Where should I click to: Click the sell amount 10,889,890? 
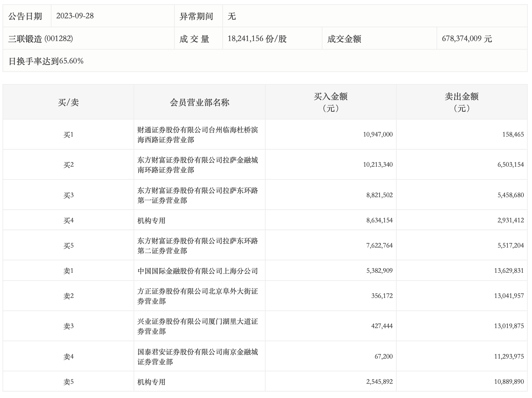509,382
